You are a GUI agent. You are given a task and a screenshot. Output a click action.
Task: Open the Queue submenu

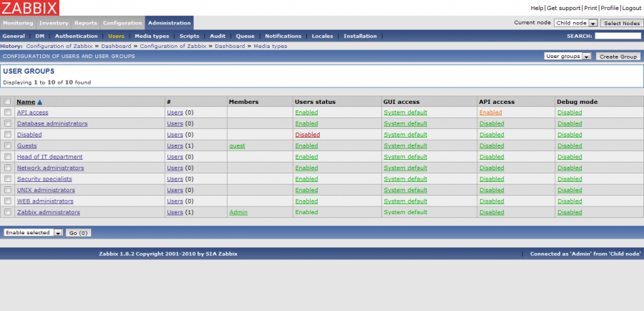[245, 37]
